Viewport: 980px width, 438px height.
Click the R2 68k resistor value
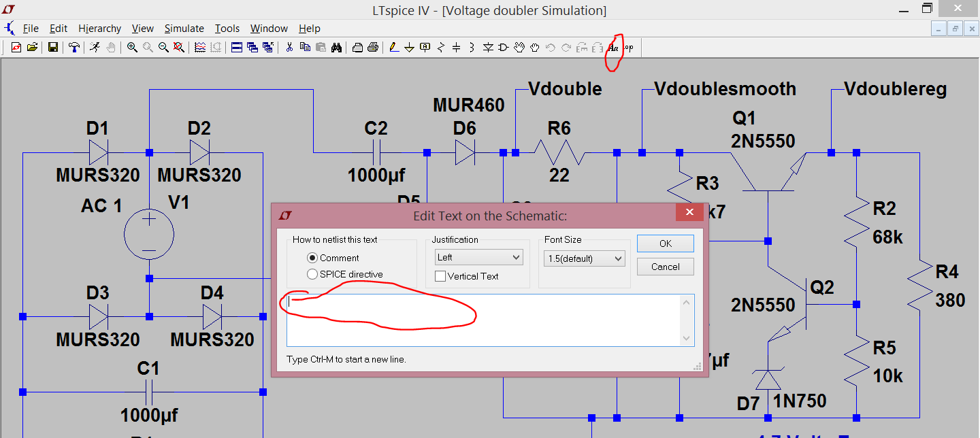coord(887,237)
